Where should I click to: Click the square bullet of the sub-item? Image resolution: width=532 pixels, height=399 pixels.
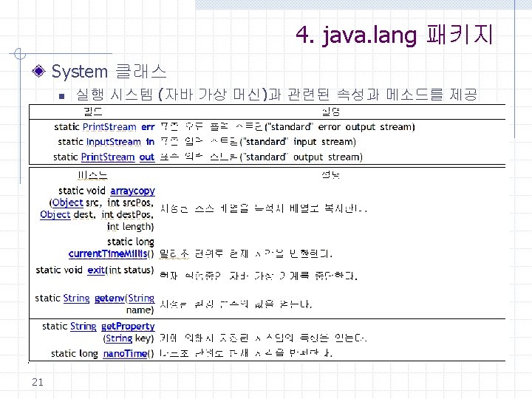pos(62,96)
